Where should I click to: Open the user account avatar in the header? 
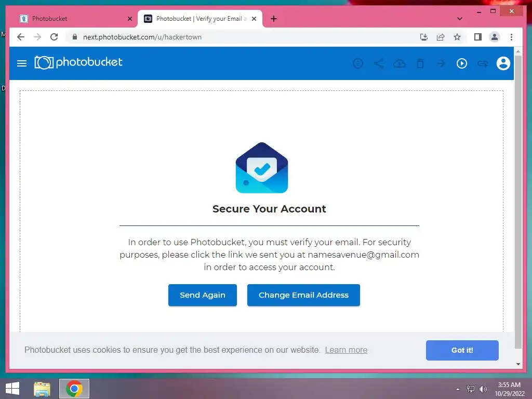(503, 63)
